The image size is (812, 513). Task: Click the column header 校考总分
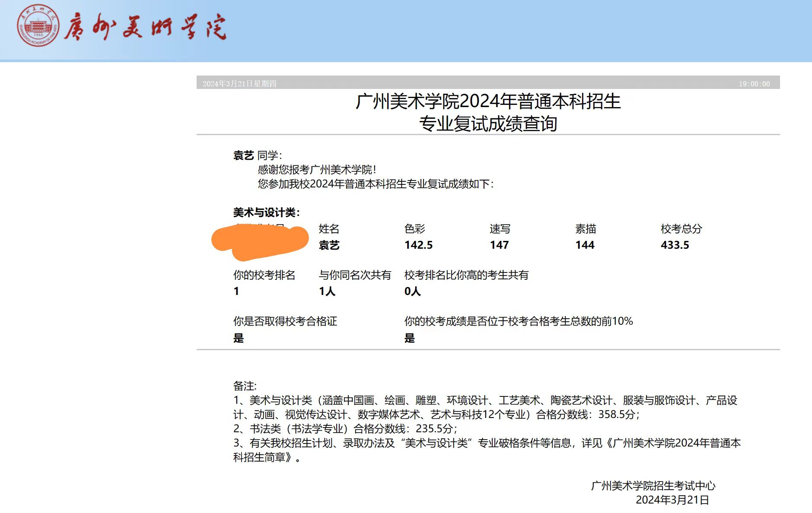681,229
